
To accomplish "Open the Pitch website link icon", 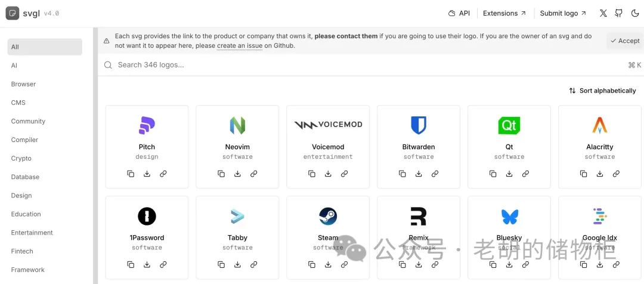I will point(163,174).
